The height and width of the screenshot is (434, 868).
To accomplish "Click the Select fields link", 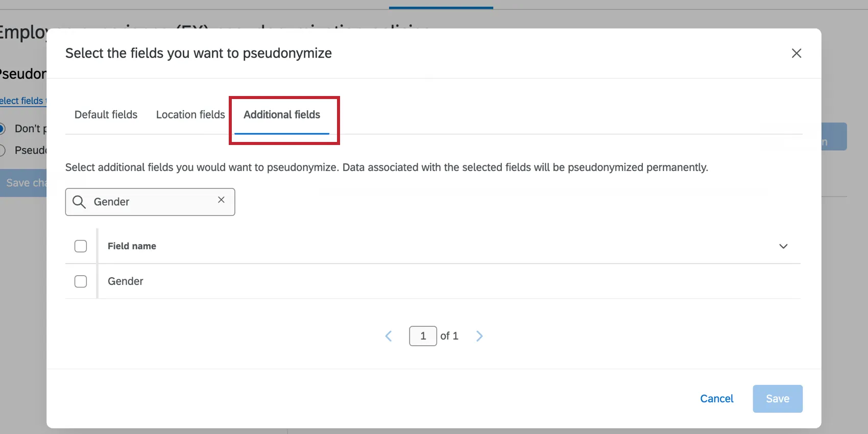I will coord(20,101).
